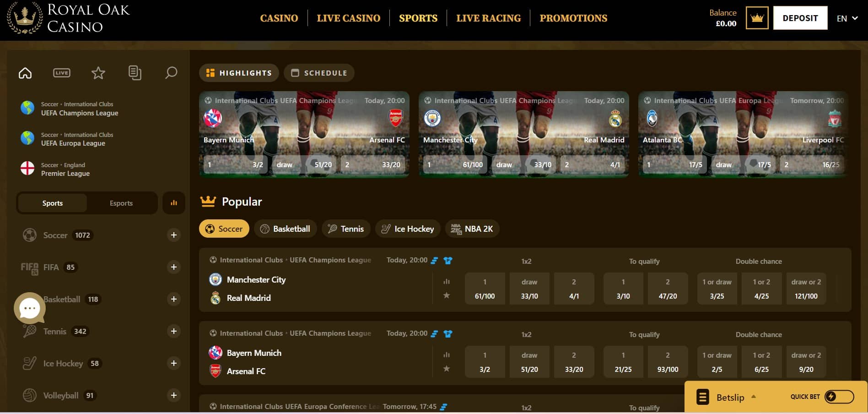Bet Bayern Munich 3/2 on highlight card
The image size is (868, 414).
[x=236, y=164]
